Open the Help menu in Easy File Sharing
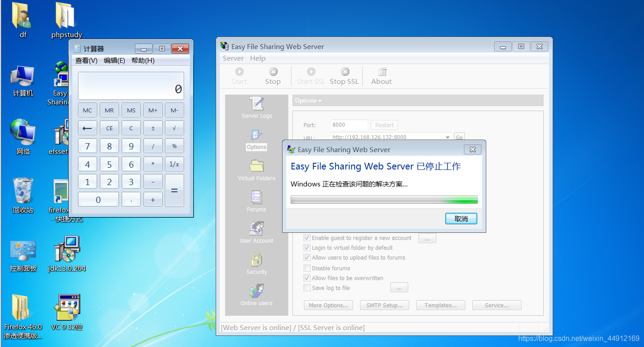The image size is (644, 347). coord(258,58)
